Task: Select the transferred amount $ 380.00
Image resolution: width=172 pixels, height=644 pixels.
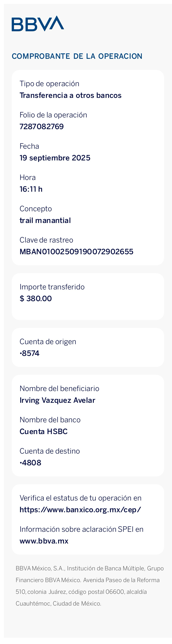Action: [x=36, y=298]
